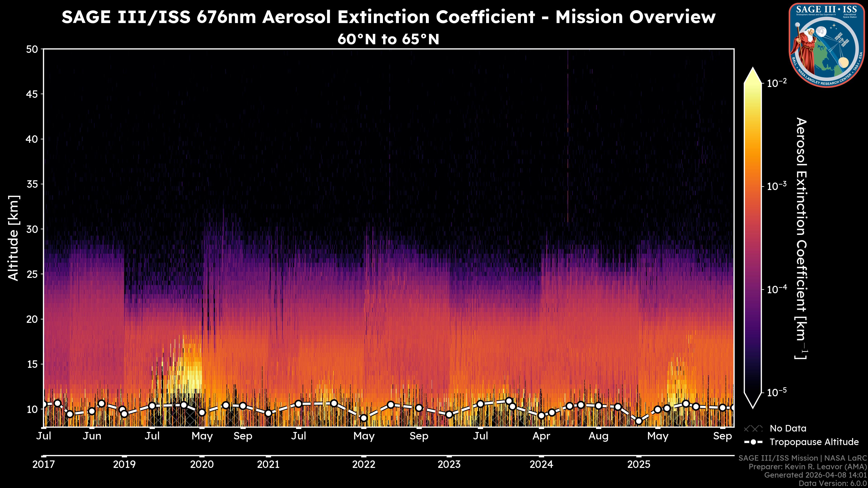Image resolution: width=868 pixels, height=488 pixels.
Task: Select the Aug month tick label
Action: point(598,436)
